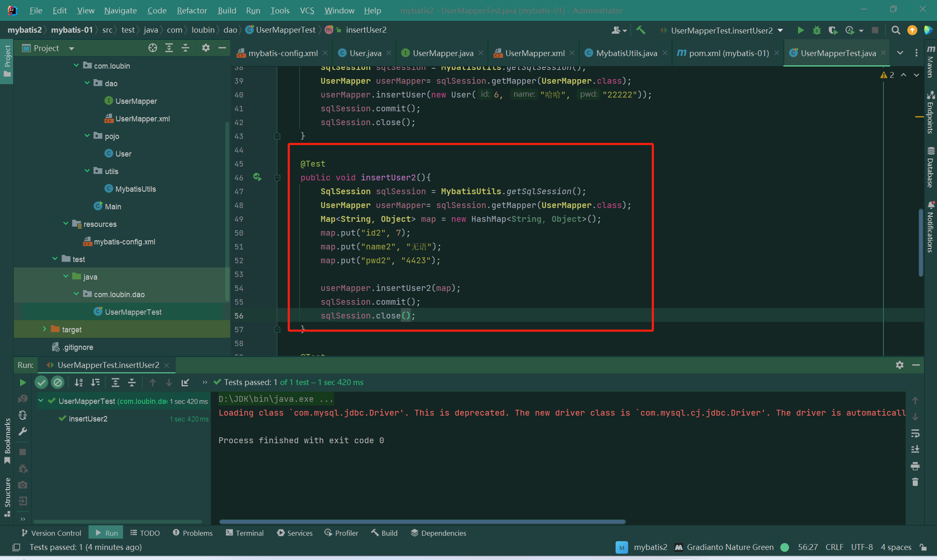Open the Problems tool window
The height and width of the screenshot is (560, 937).
(x=193, y=533)
